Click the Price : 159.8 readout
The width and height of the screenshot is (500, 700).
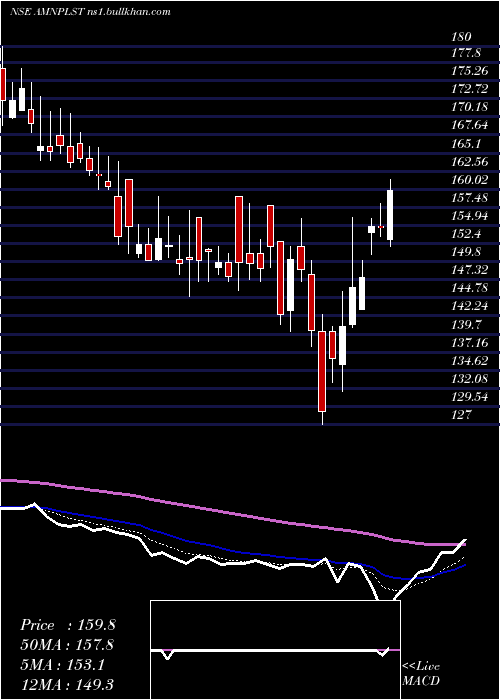(68, 625)
